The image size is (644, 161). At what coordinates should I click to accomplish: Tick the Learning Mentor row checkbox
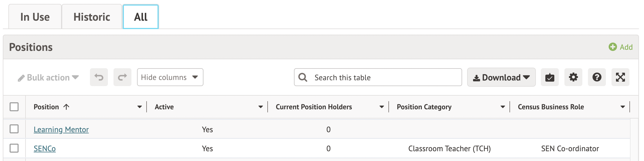[x=14, y=129]
